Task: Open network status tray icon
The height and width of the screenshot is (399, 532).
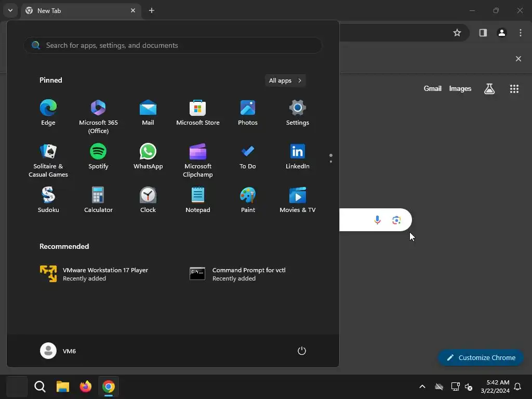Action: click(x=455, y=387)
